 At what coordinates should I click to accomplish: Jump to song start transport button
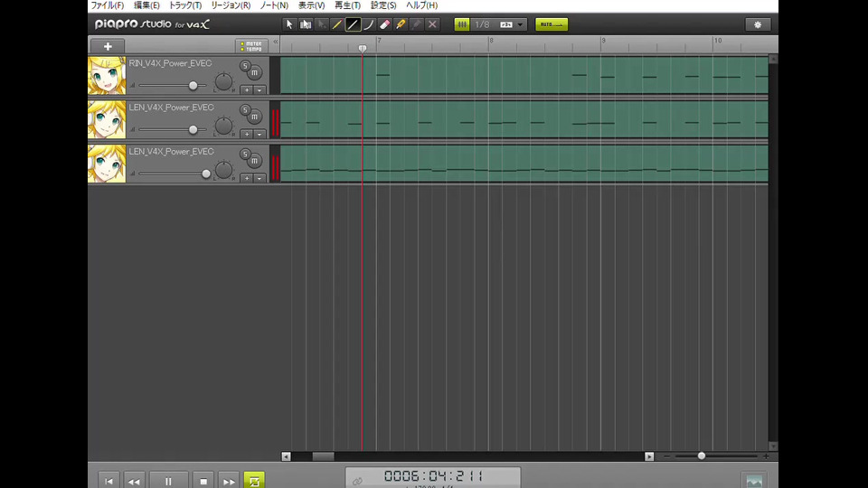click(x=109, y=481)
